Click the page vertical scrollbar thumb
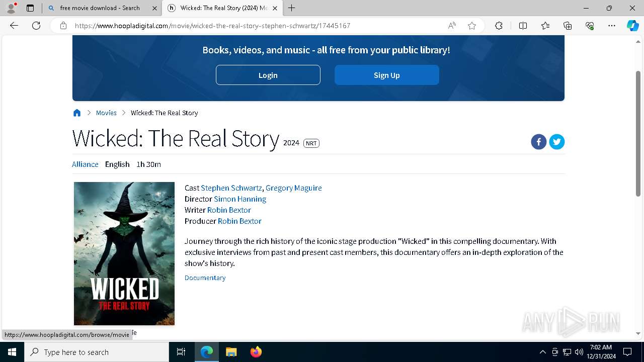Screen dimensions: 644x362 (638, 133)
